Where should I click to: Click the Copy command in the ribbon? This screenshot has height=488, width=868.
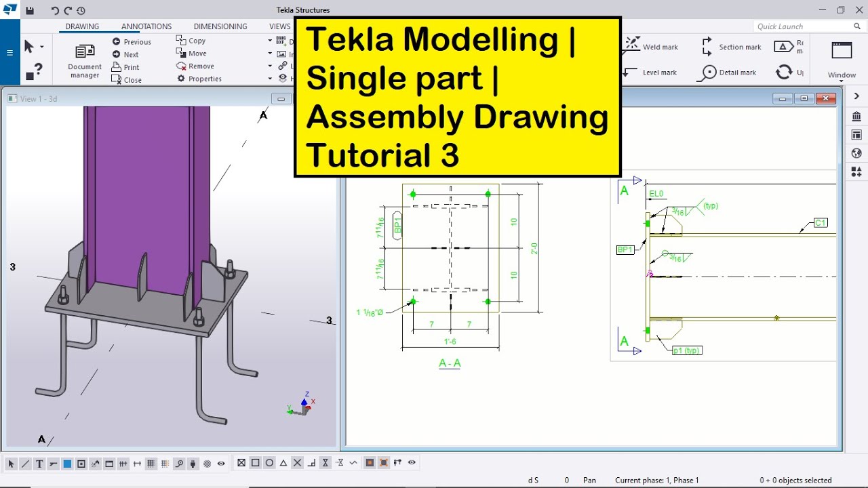click(x=191, y=41)
